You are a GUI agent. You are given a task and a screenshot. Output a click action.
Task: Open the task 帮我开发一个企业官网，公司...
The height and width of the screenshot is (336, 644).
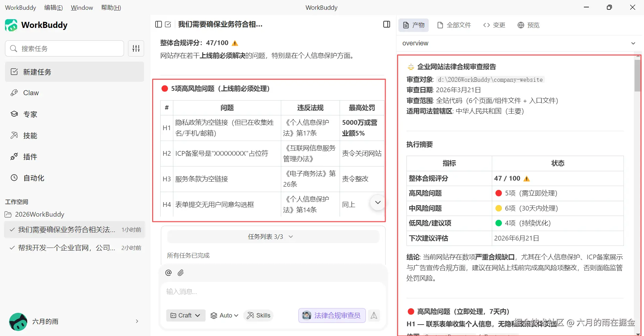tap(75, 248)
